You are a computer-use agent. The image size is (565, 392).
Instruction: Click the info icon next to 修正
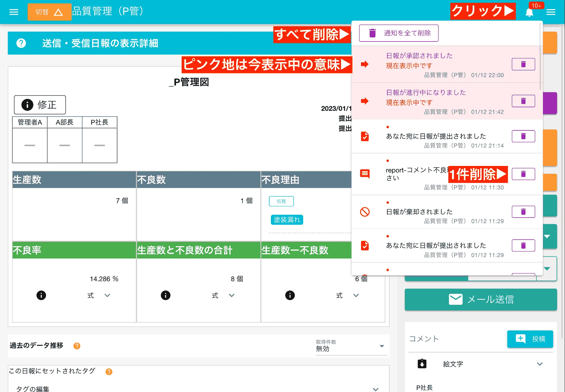pos(27,105)
